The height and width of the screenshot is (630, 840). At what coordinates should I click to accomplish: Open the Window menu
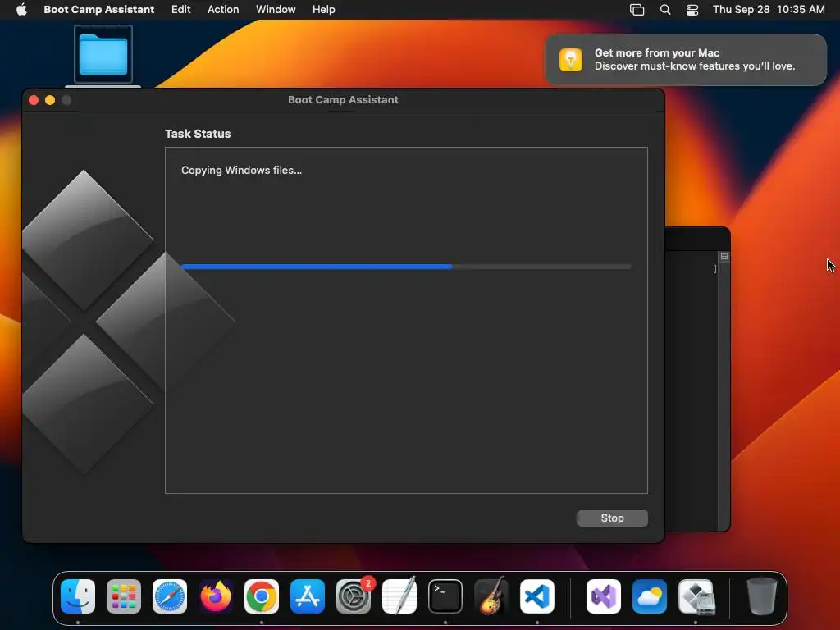[276, 9]
